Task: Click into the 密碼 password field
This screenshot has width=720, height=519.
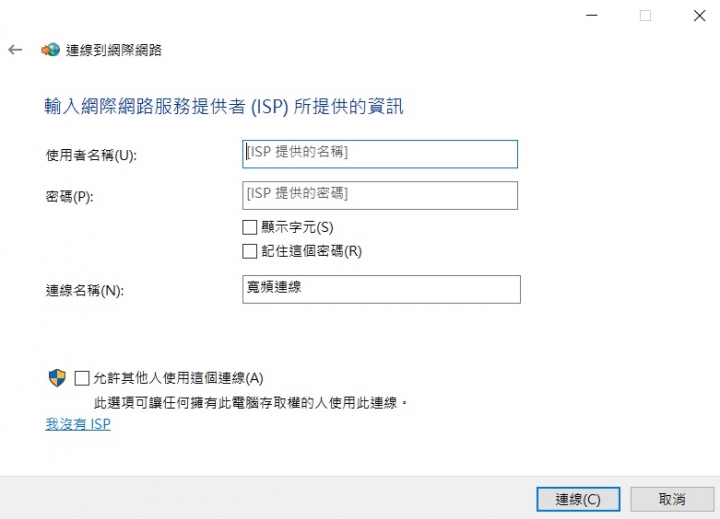Action: [x=380, y=196]
